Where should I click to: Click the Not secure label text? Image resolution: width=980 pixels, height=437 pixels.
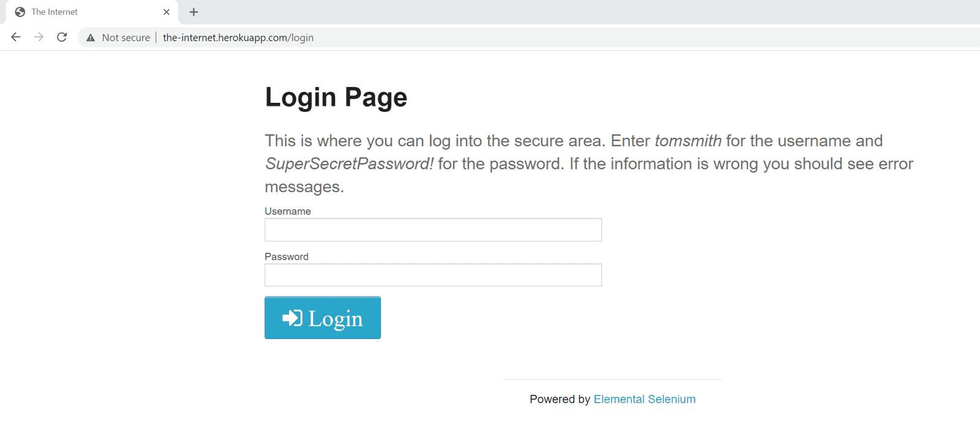(126, 37)
